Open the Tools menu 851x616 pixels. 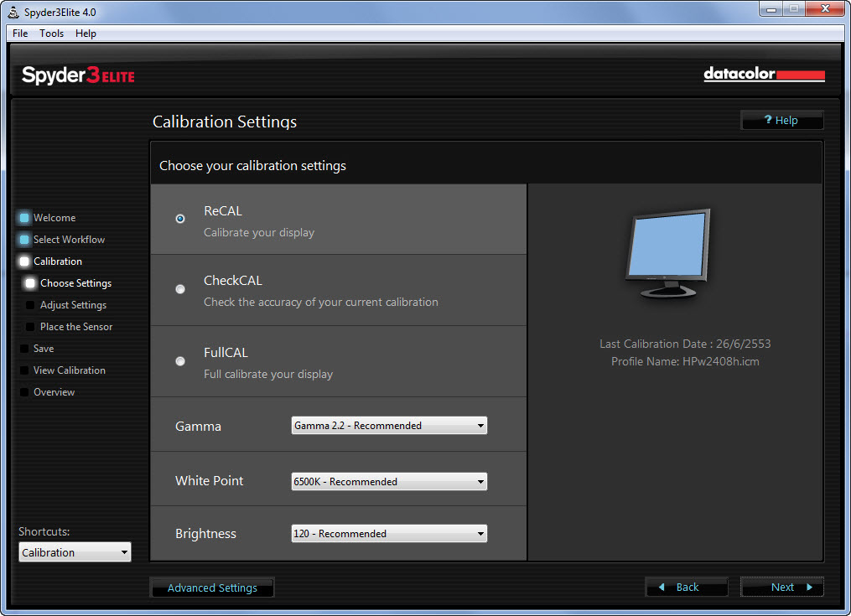coord(51,34)
